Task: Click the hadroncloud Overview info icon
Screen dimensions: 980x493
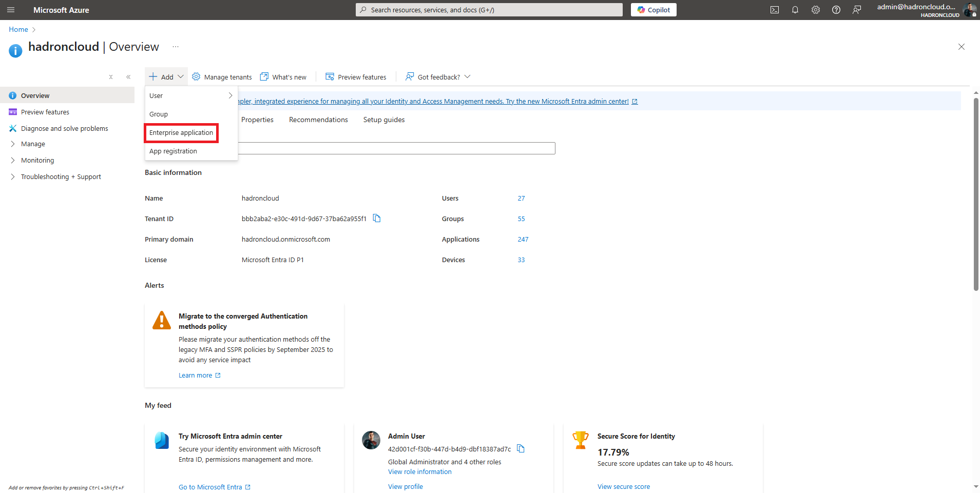Action: pyautogui.click(x=15, y=51)
